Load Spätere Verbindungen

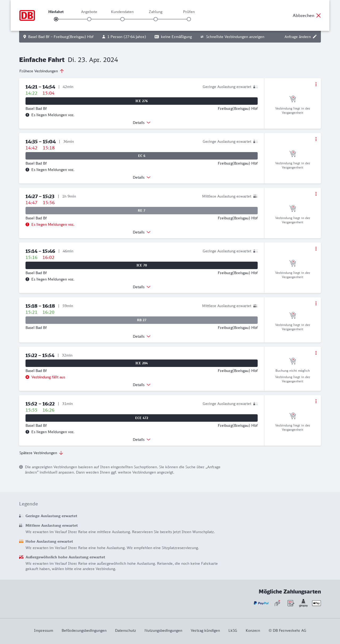click(x=41, y=453)
